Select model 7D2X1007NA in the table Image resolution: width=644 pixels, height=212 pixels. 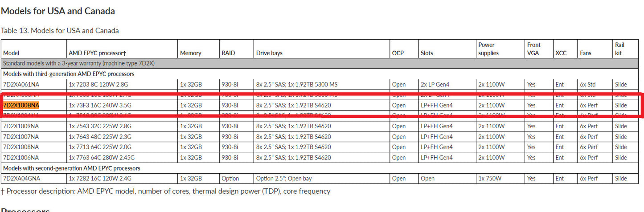21,137
